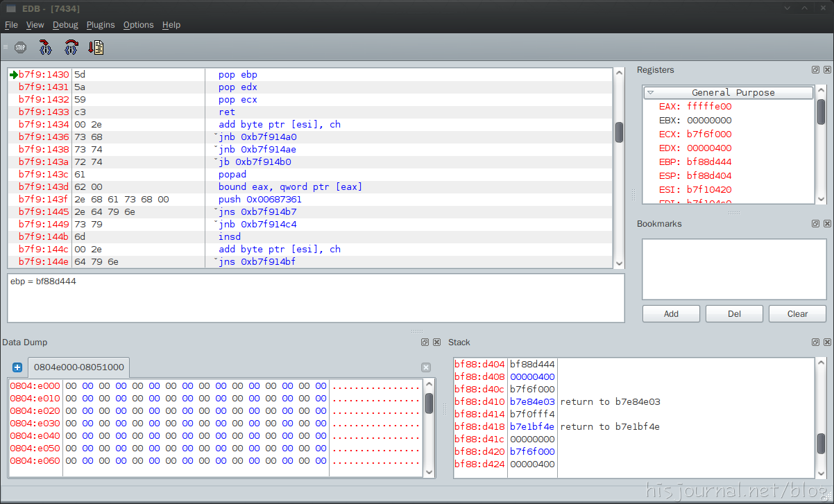The width and height of the screenshot is (834, 504).
Task: Open the window title bar dropdown arrow
Action: (x=788, y=8)
